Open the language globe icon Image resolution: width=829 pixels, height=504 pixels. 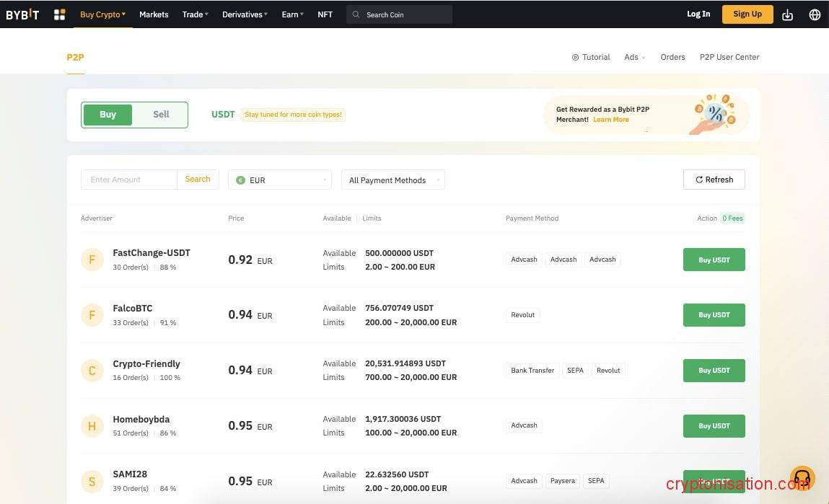[x=815, y=14]
